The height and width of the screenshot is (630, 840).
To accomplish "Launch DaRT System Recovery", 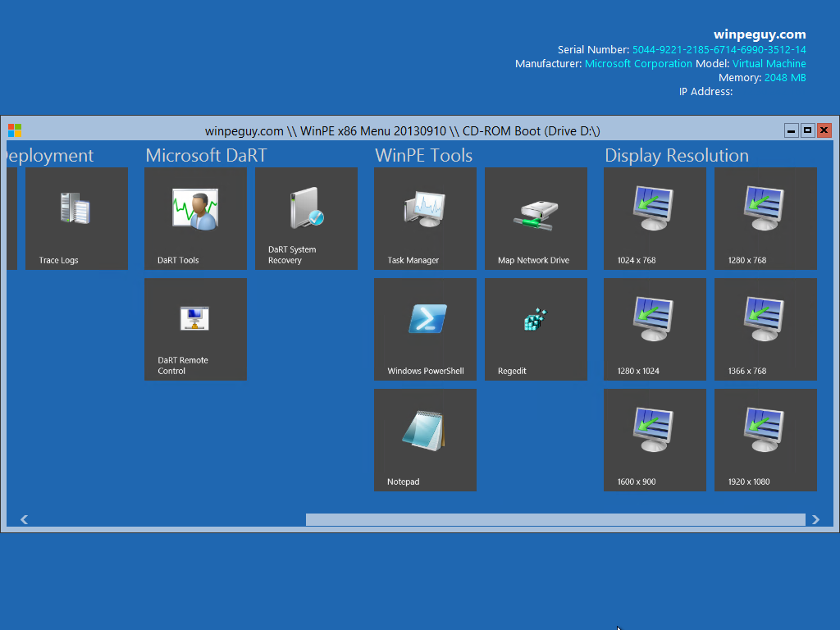I will (306, 218).
